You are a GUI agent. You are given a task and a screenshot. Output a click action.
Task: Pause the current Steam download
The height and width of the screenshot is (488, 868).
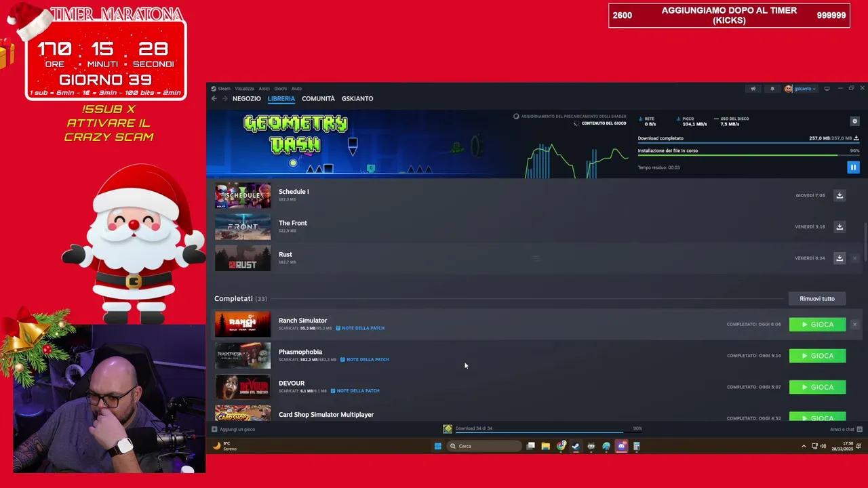coord(853,167)
